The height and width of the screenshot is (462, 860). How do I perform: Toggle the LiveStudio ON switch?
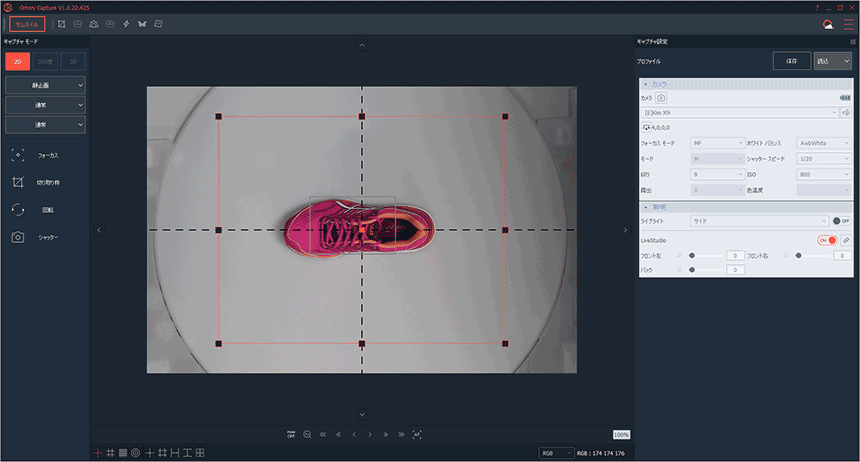click(x=826, y=240)
